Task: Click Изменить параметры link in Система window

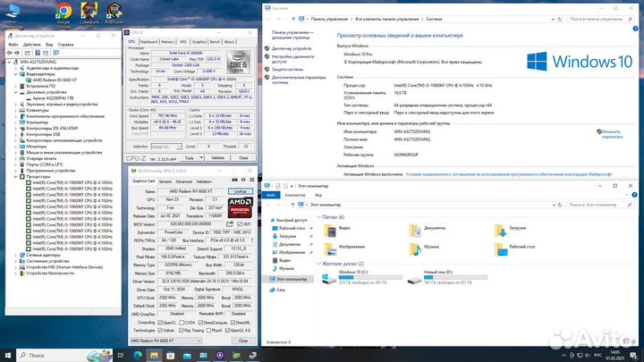Action: point(612,134)
